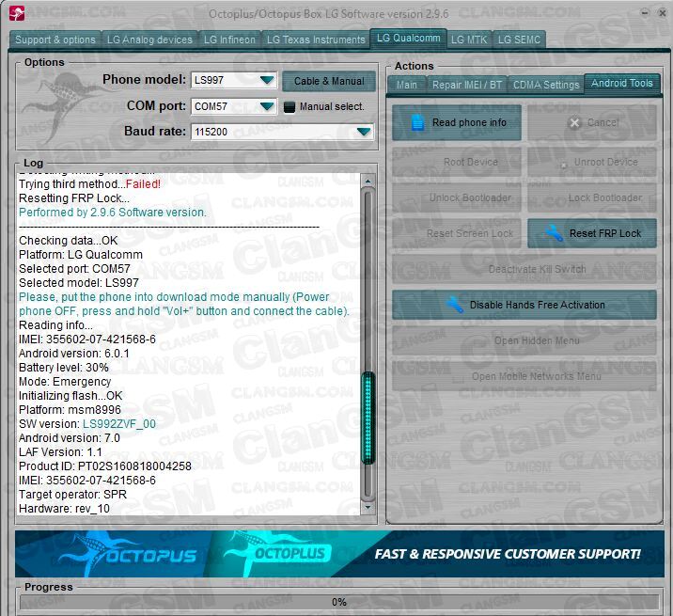The height and width of the screenshot is (616, 673).
Task: Click the Octopus banner logo
Action: 129,554
